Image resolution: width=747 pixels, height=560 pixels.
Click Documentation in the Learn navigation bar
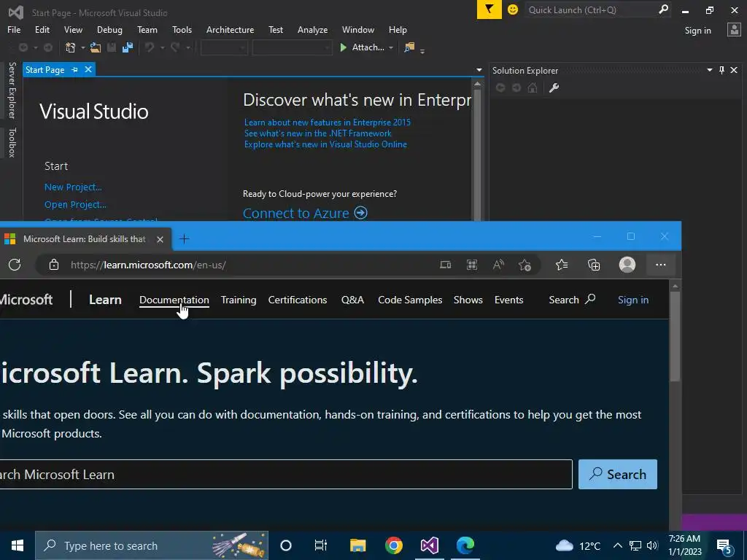coord(174,300)
